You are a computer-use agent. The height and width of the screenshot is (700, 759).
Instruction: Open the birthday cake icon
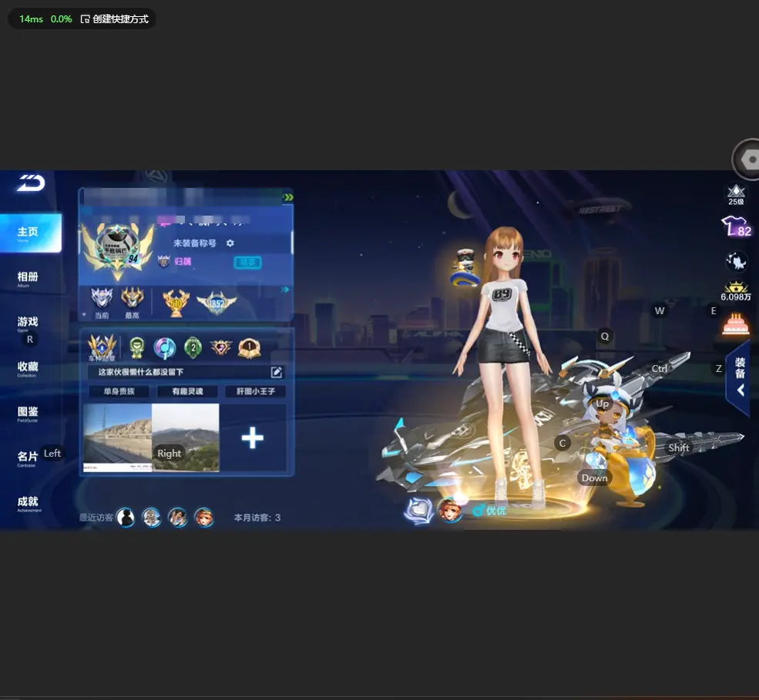coord(736,324)
